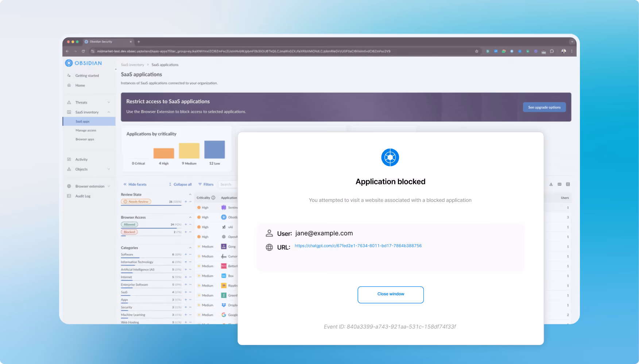Click Collapse all
Screen dimensions: 639x364
click(x=180, y=185)
